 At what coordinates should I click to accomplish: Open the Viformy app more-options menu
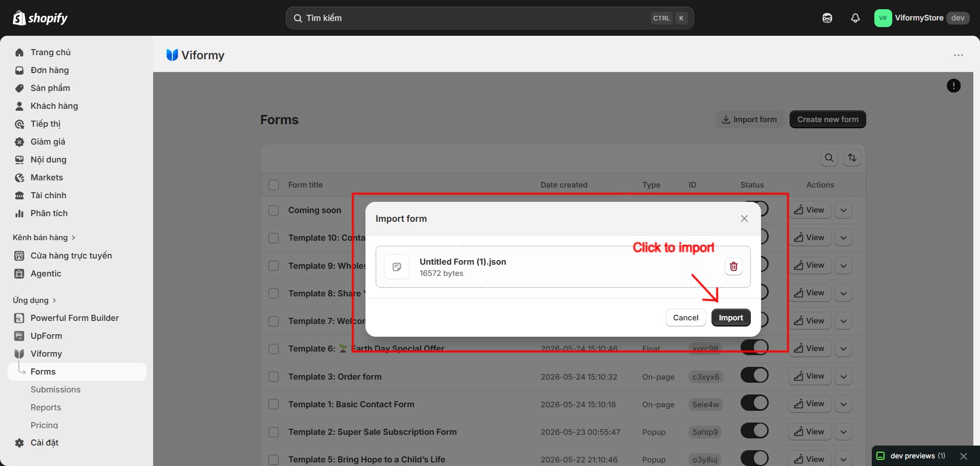959,55
